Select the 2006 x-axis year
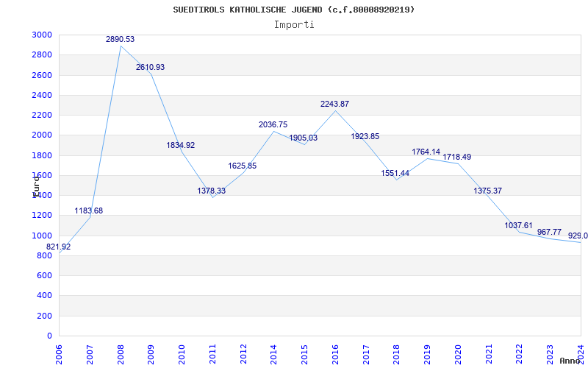The height and width of the screenshot is (368, 588). pyautogui.click(x=59, y=354)
